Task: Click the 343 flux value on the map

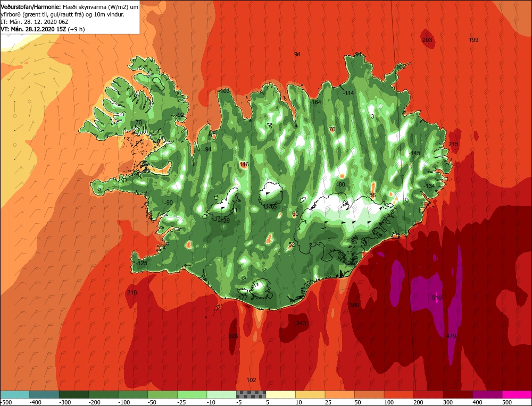Action: 301,323
